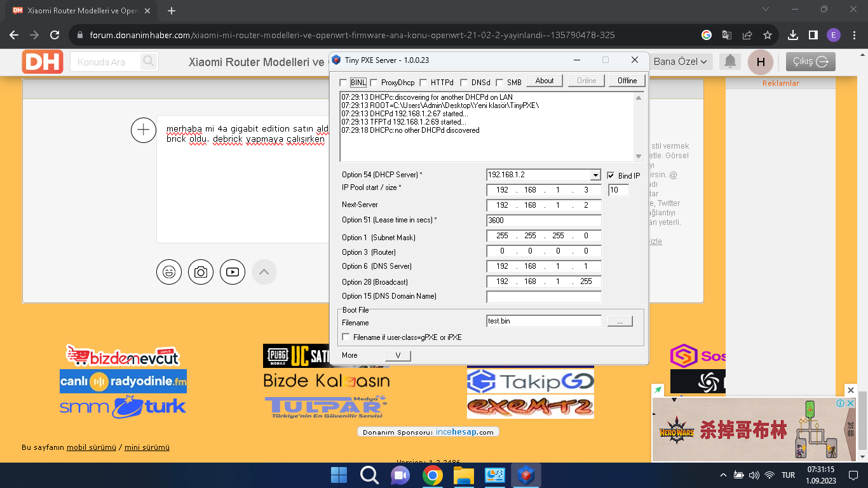Click the Offline button
Screen dimensions: 868x488
627,81
